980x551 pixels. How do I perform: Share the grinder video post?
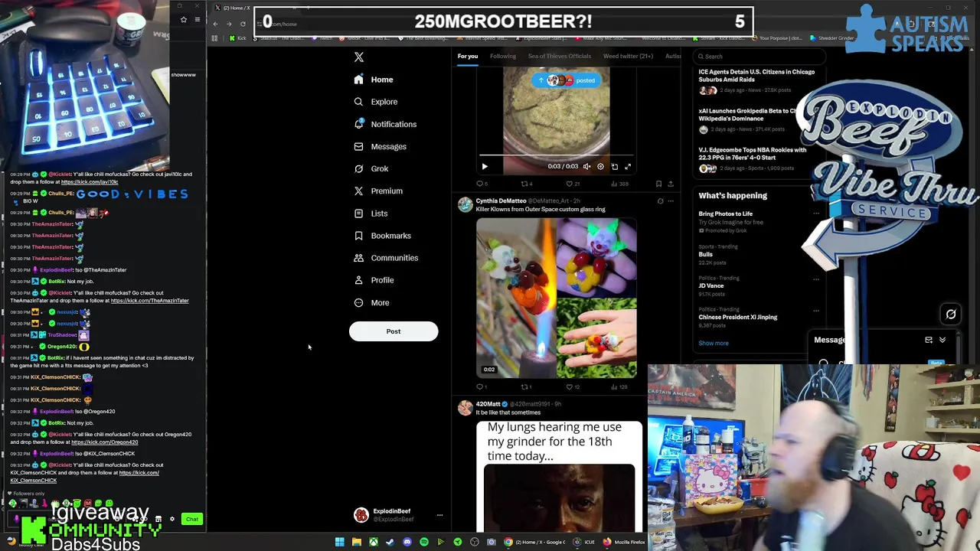tap(671, 184)
